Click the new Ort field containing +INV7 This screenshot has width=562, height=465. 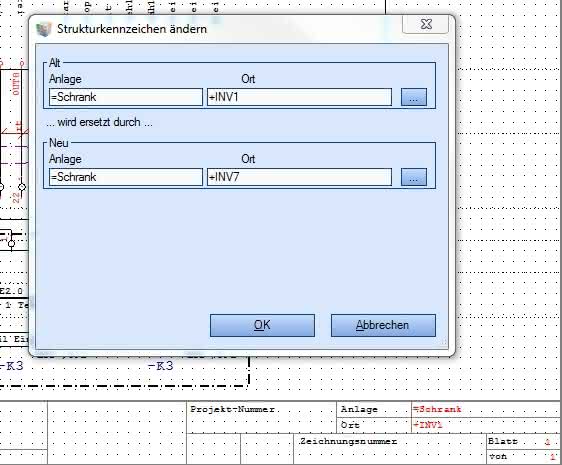(299, 177)
